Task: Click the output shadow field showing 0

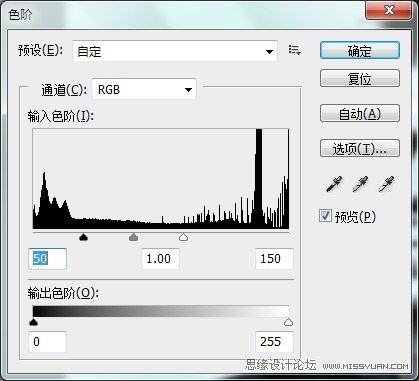Action: 47,342
